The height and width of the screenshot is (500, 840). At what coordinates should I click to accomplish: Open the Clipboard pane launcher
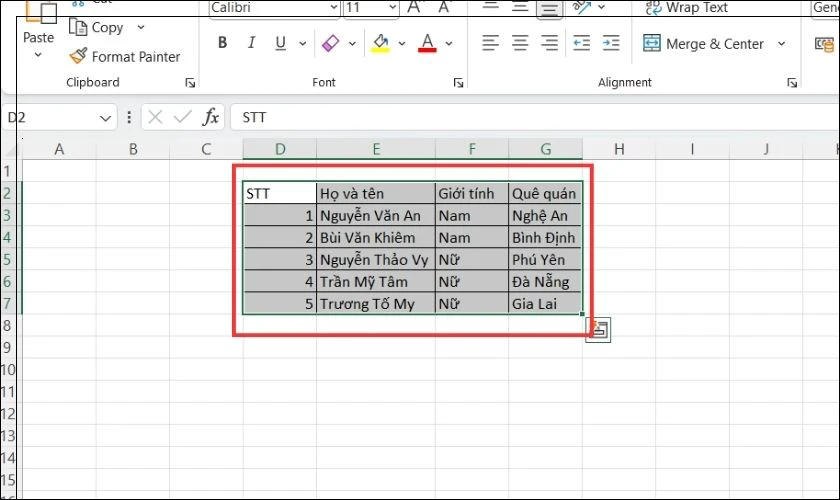pos(190,83)
